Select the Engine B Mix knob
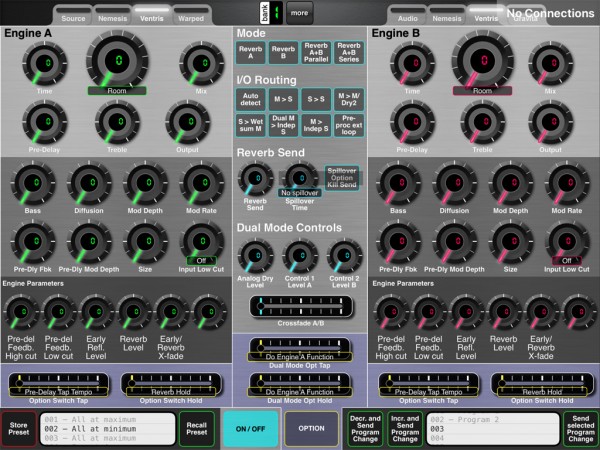The image size is (600, 450). point(551,64)
